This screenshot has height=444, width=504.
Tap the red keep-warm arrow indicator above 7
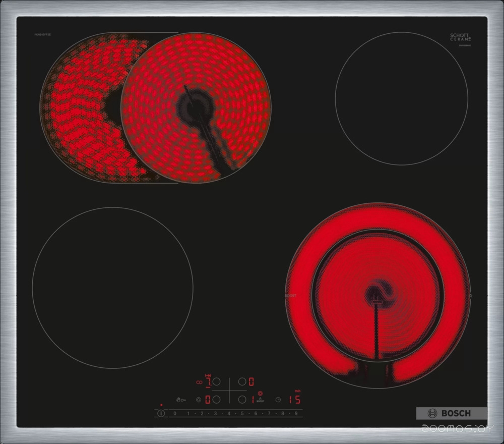pos(208,375)
